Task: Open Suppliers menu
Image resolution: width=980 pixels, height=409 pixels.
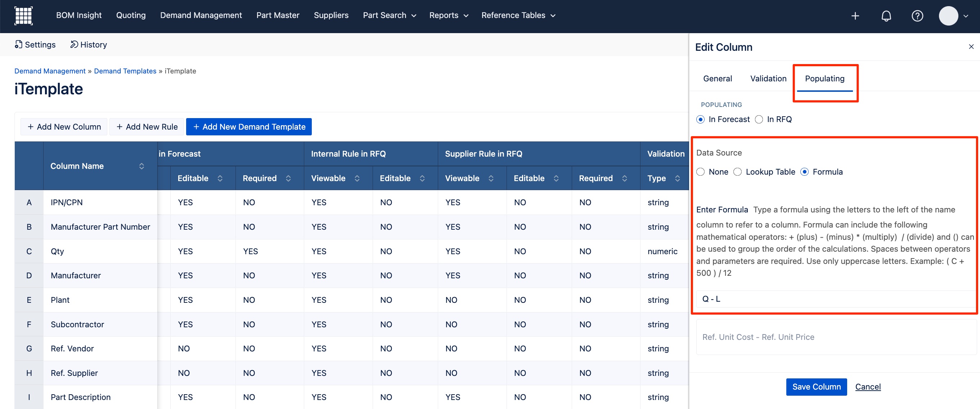Action: tap(331, 15)
